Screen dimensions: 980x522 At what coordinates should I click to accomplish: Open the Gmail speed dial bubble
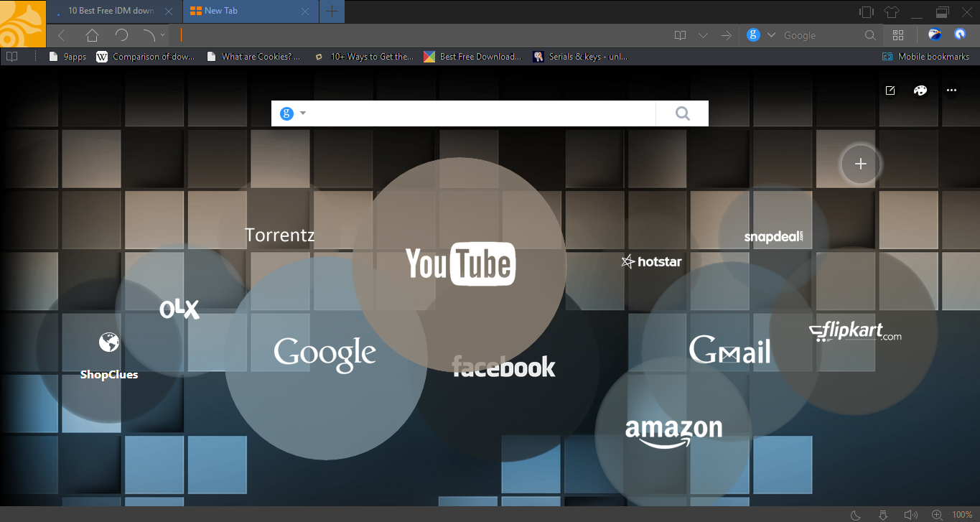tap(730, 351)
